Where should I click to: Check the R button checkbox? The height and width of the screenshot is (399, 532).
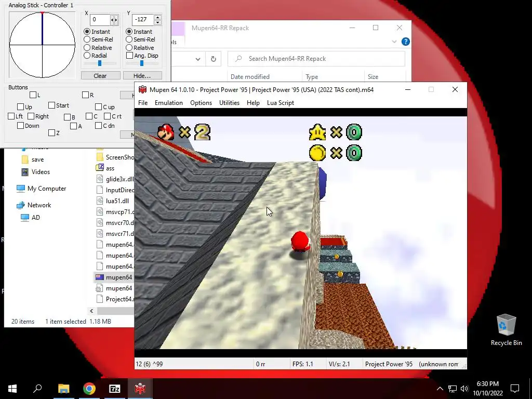(x=86, y=95)
